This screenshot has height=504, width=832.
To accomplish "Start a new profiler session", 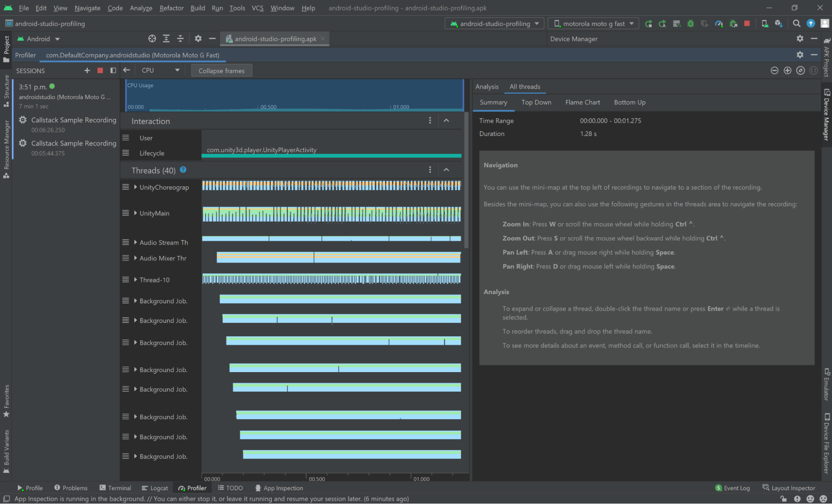I will point(87,71).
